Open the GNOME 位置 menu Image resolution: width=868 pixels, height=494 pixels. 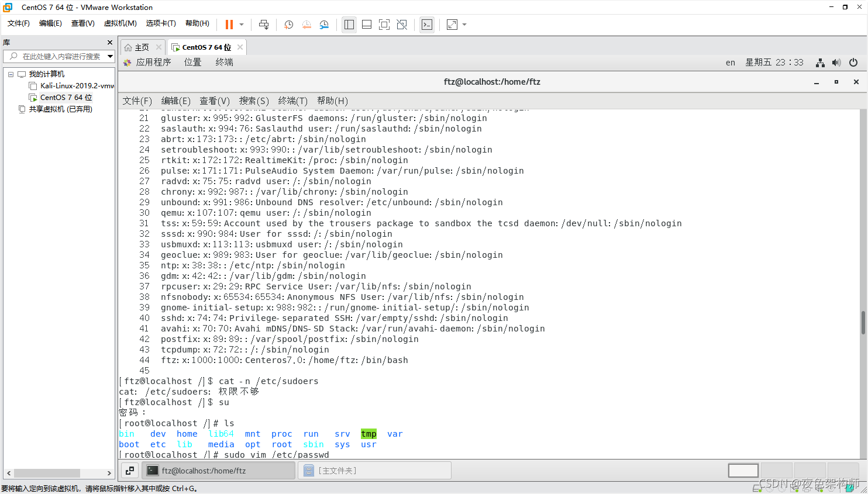click(x=192, y=62)
